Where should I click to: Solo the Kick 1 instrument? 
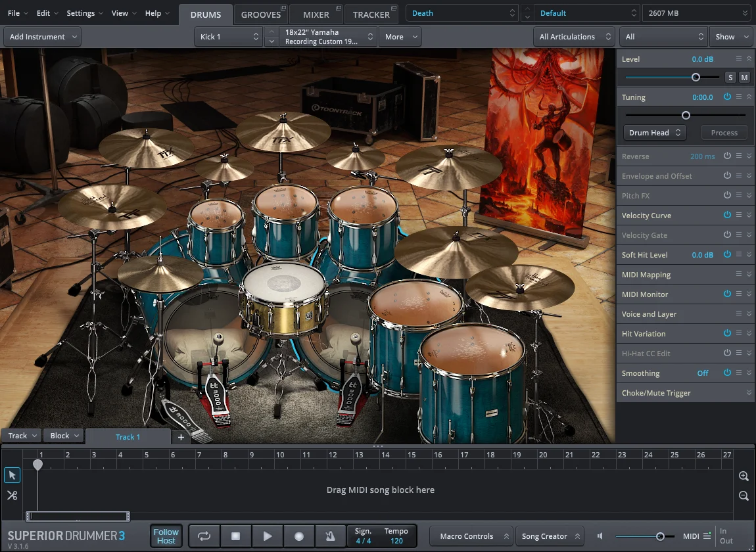730,77
